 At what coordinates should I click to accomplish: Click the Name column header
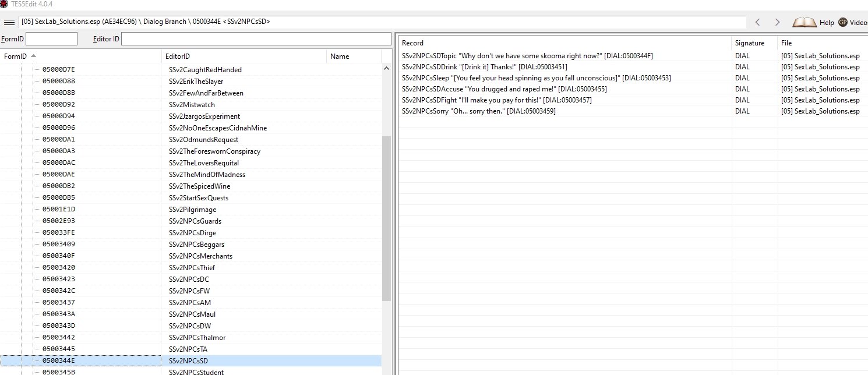340,56
